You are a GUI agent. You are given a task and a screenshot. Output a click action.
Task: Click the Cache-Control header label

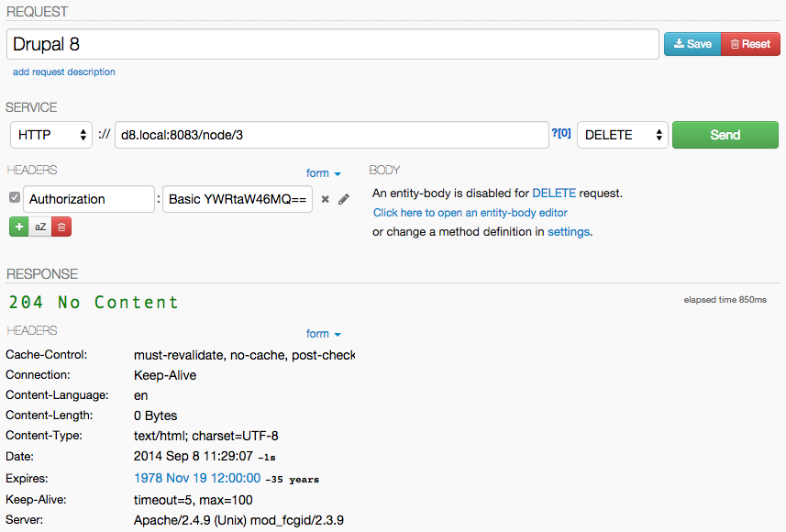coord(46,354)
